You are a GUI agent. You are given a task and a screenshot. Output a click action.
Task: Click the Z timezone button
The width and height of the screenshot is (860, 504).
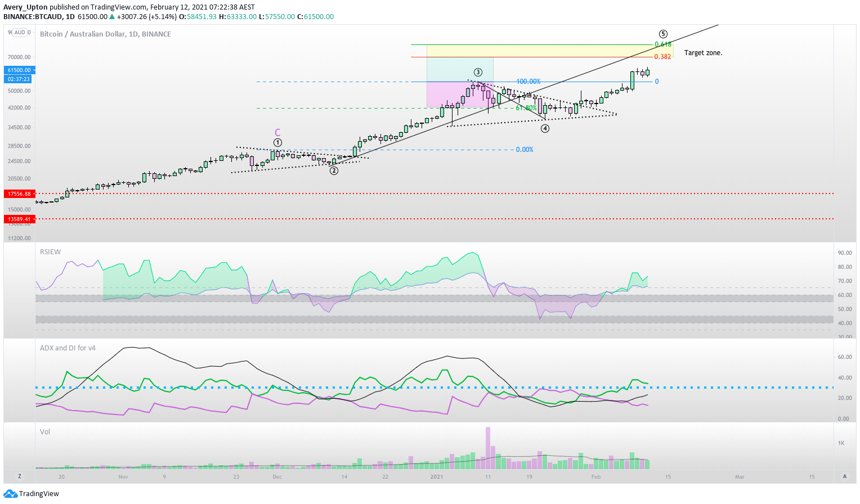click(x=20, y=476)
